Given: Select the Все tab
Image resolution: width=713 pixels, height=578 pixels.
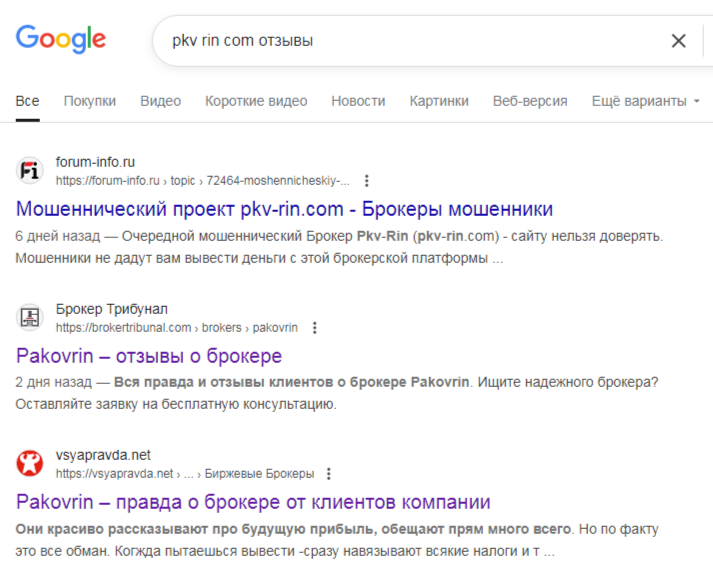Looking at the screenshot, I should (x=27, y=101).
